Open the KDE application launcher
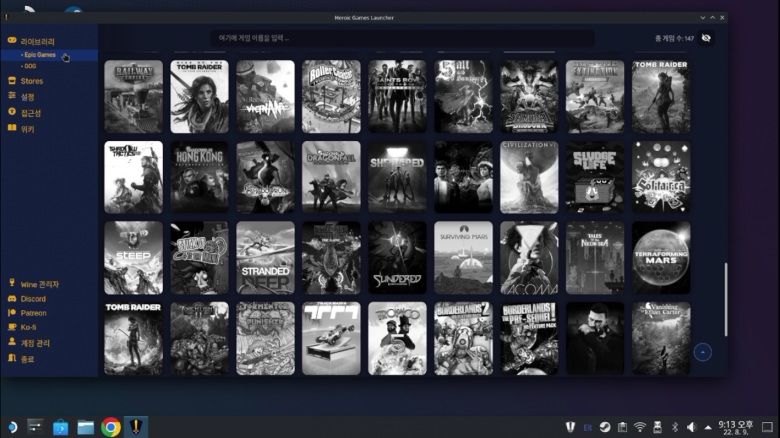Screen dimensions: 780x438 click(12, 427)
